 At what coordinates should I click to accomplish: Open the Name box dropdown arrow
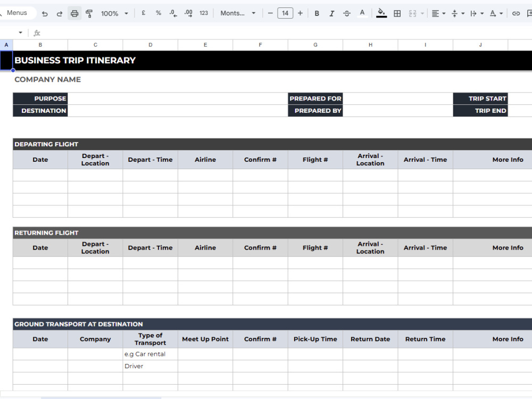tap(20, 32)
